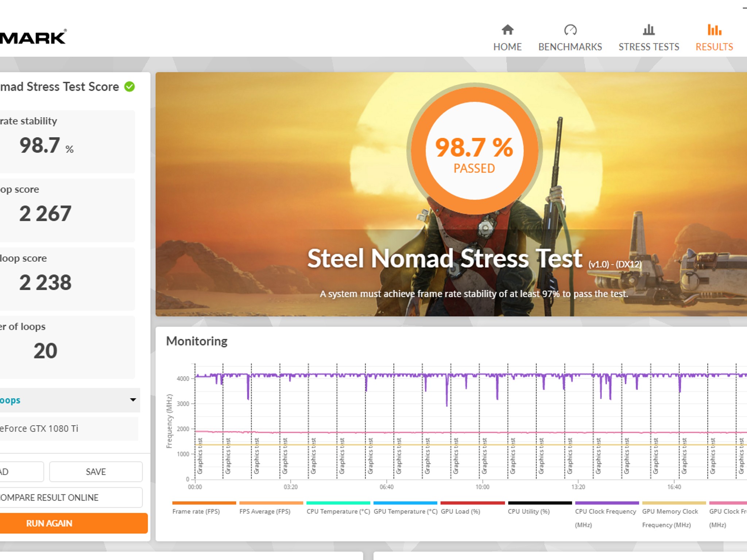
Task: Switch to the STRESS TESTS tab
Action: [x=649, y=47]
